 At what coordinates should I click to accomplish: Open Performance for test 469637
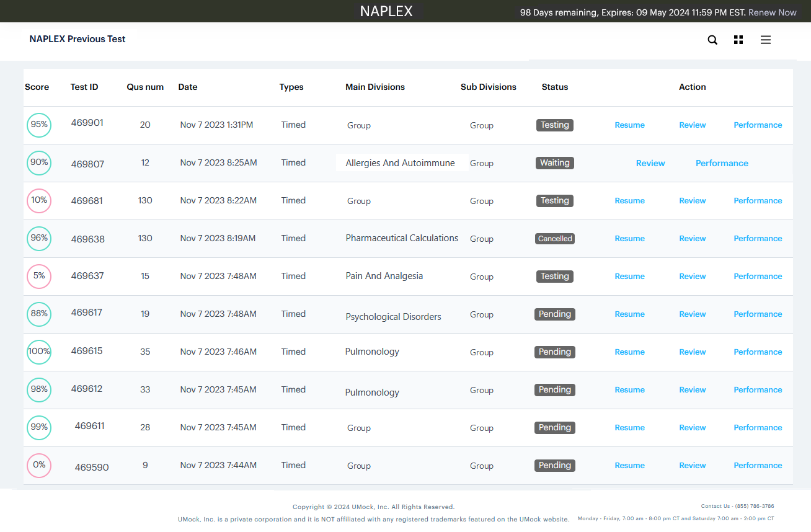pos(758,277)
